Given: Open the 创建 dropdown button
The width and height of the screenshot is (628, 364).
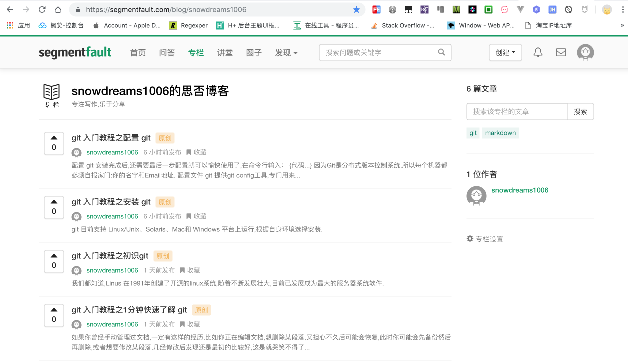Looking at the screenshot, I should (x=505, y=52).
